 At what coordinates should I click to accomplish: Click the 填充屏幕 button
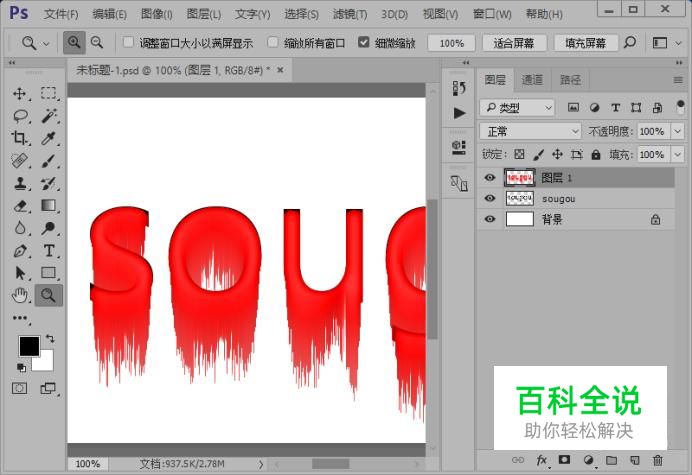click(586, 43)
